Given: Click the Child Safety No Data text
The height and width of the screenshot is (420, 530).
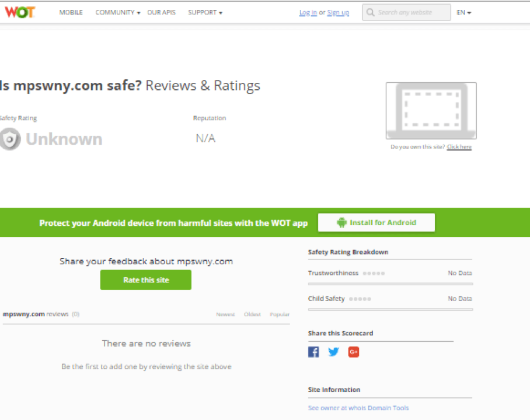Looking at the screenshot, I should tap(460, 299).
